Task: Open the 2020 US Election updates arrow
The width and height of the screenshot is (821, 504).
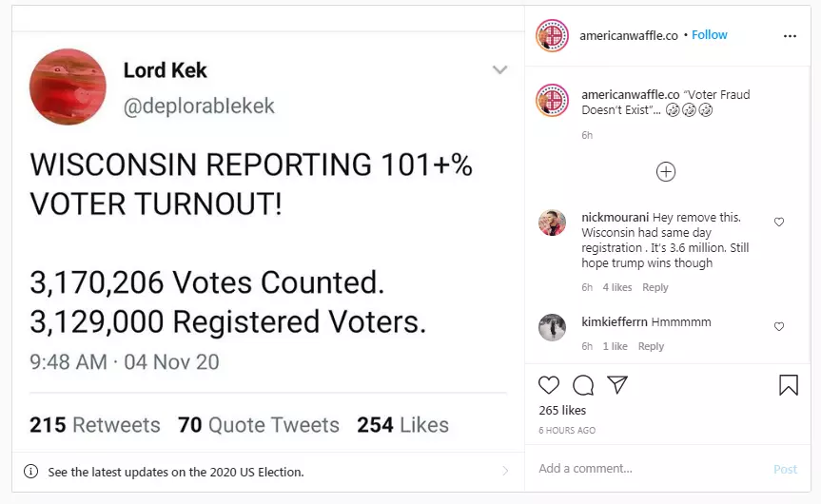Action: (505, 471)
